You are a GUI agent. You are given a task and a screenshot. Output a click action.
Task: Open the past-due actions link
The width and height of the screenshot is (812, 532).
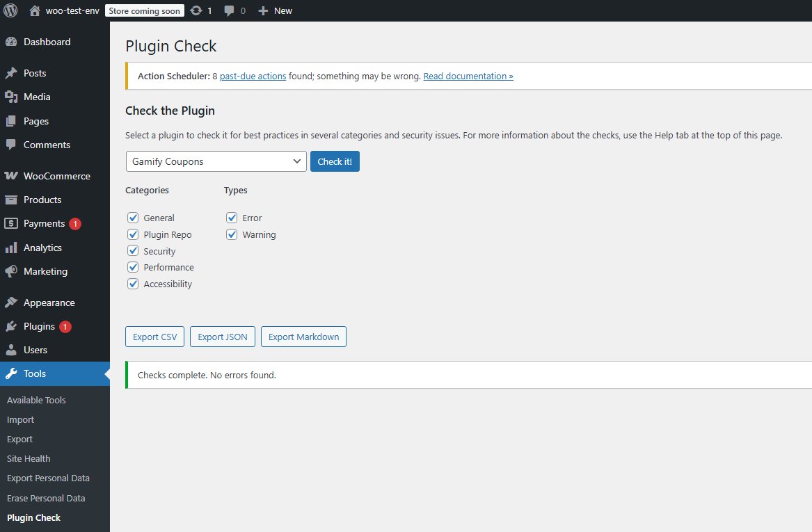[253, 76]
